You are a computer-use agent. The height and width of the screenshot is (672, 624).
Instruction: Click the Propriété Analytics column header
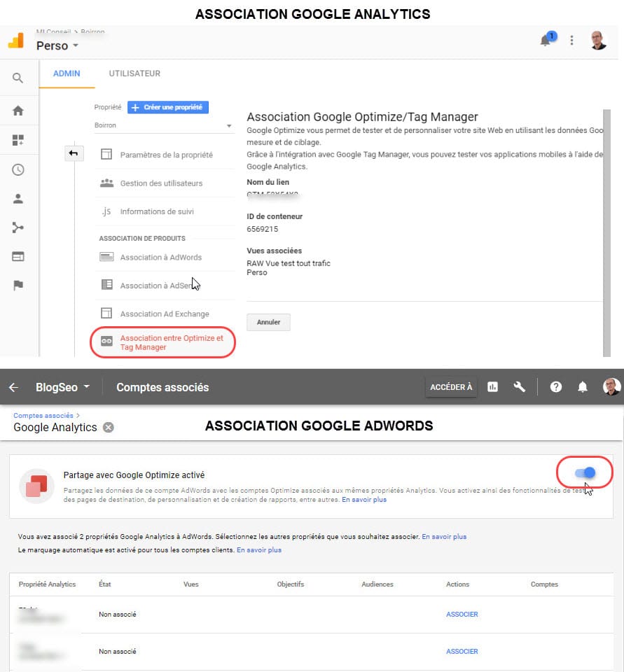[47, 584]
